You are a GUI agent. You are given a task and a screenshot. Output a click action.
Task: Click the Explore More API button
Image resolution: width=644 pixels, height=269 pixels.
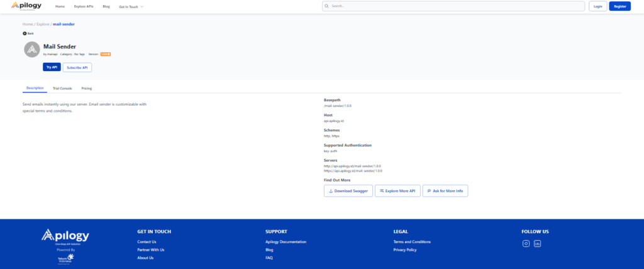397,190
